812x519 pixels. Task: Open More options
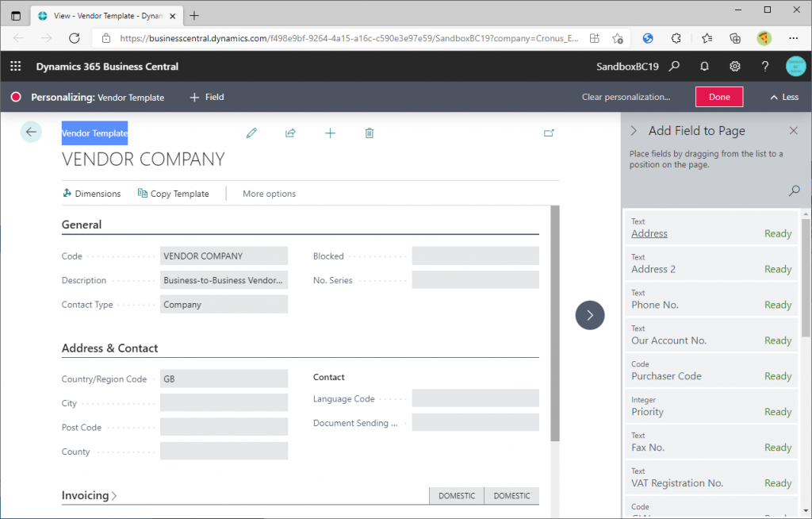[x=270, y=194]
